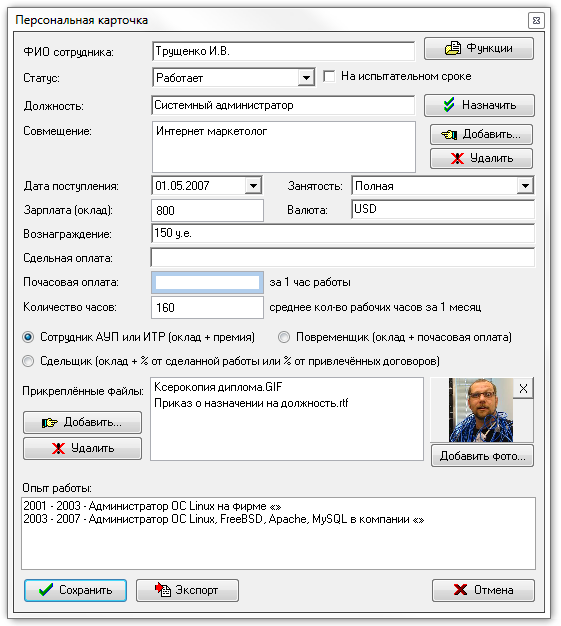This screenshot has height=626, width=561.
Task: Select Ксерокопия диплома.GIF in attached files
Action: pos(218,387)
